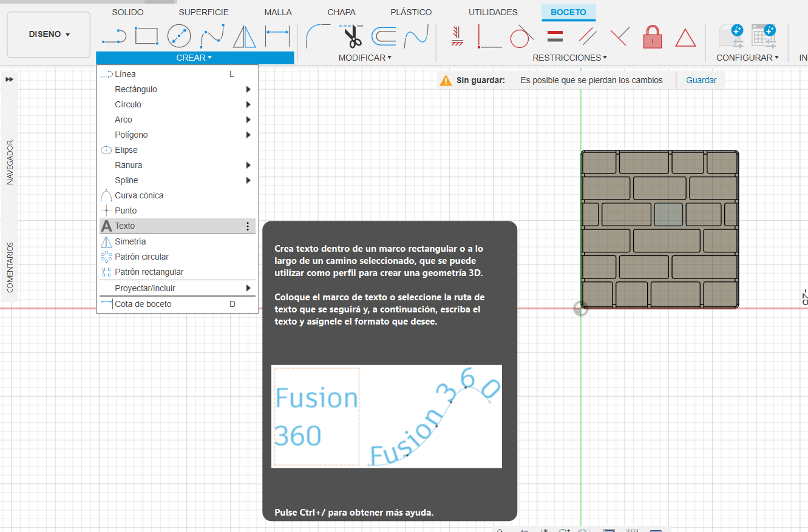Select the Trim scissors icon

coord(350,36)
